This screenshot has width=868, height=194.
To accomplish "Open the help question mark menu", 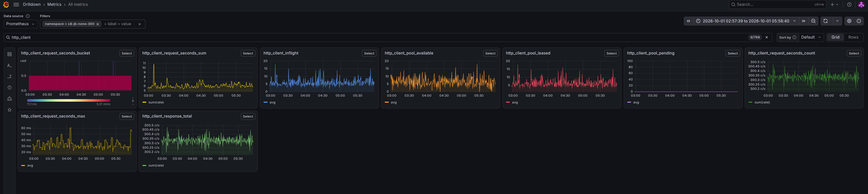I will tap(849, 4).
